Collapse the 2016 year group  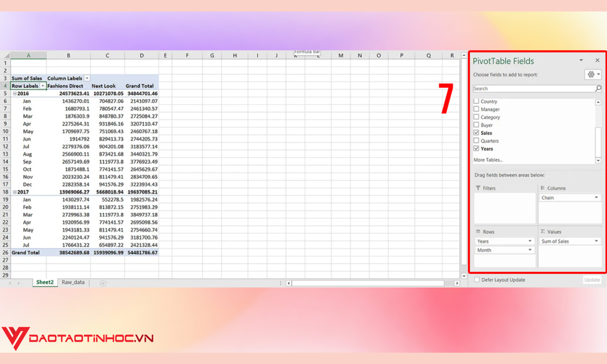[x=15, y=93]
